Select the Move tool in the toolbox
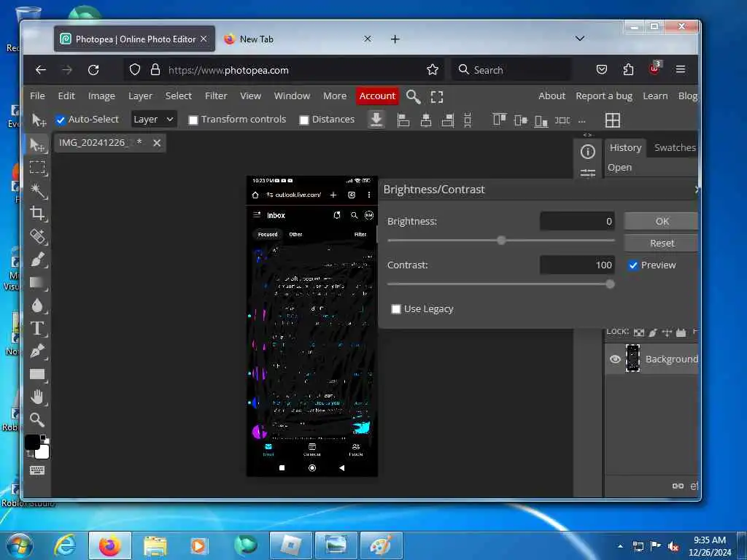The height and width of the screenshot is (560, 747). tap(37, 145)
